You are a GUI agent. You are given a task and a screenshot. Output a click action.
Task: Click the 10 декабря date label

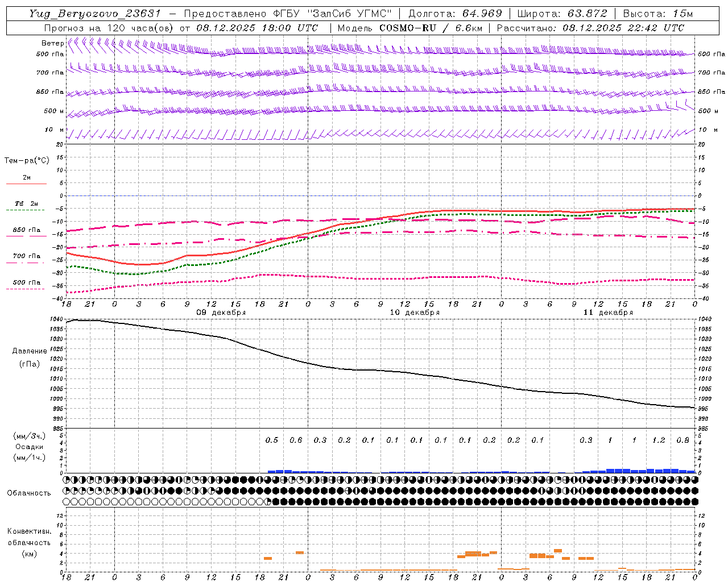415,313
